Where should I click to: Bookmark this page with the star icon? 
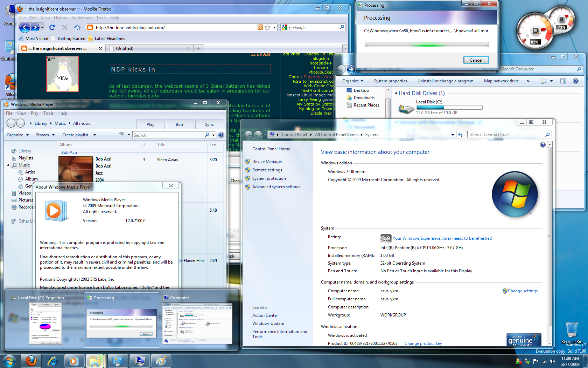point(267,27)
